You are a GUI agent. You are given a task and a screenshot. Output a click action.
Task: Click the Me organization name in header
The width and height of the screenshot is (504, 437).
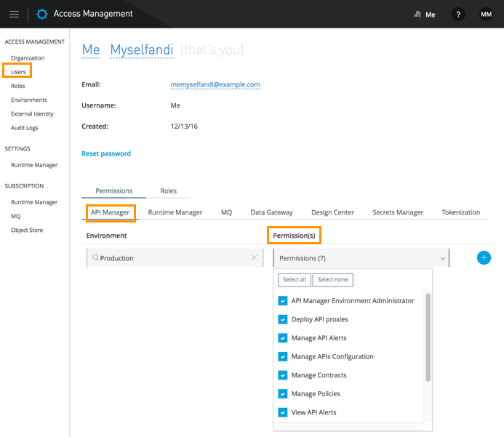point(430,15)
